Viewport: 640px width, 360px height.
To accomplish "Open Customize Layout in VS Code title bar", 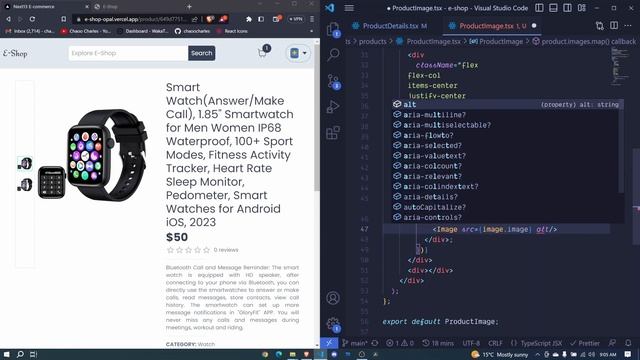I will pos(582,8).
